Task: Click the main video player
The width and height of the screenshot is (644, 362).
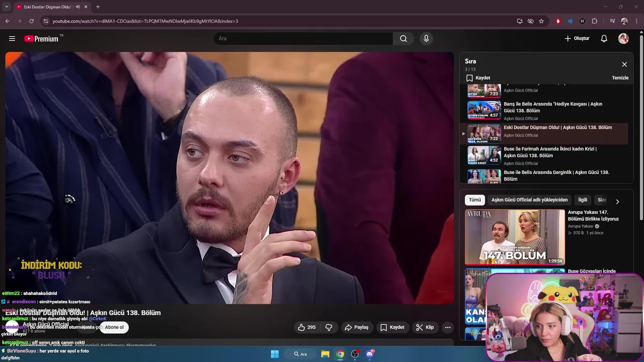Action: [x=229, y=177]
